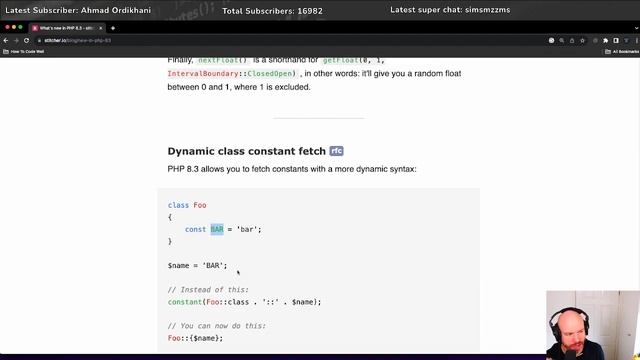640x360 pixels.
Task: Click the dimmed extension icon beside the puzzle
Action: pyautogui.click(x=595, y=40)
